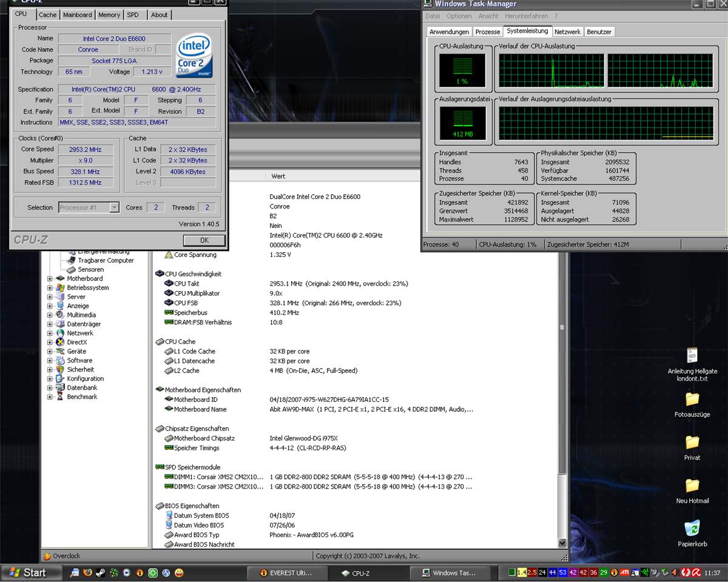
Task: Click the Motherboard chip icon in EVEREST tree
Action: [60, 279]
